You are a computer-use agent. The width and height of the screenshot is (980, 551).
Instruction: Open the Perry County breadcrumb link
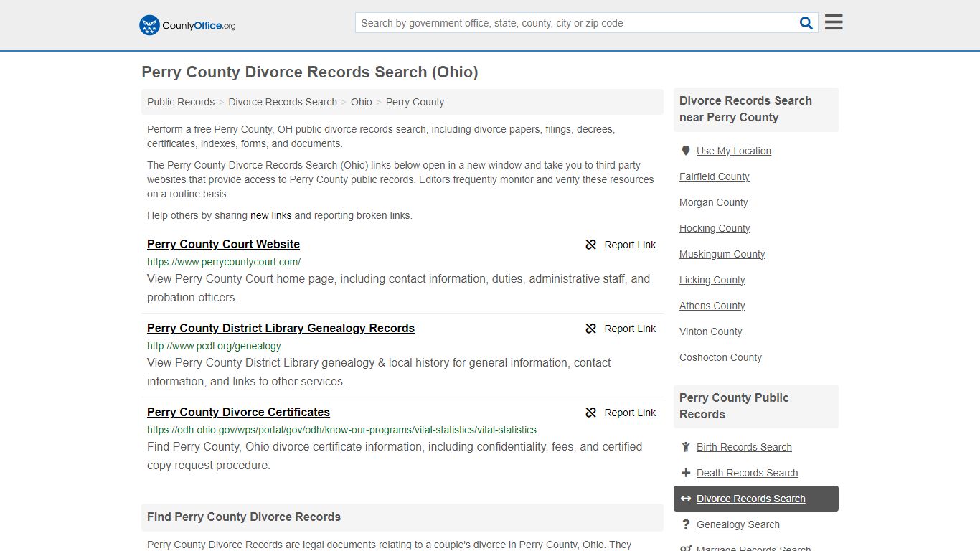pos(415,102)
